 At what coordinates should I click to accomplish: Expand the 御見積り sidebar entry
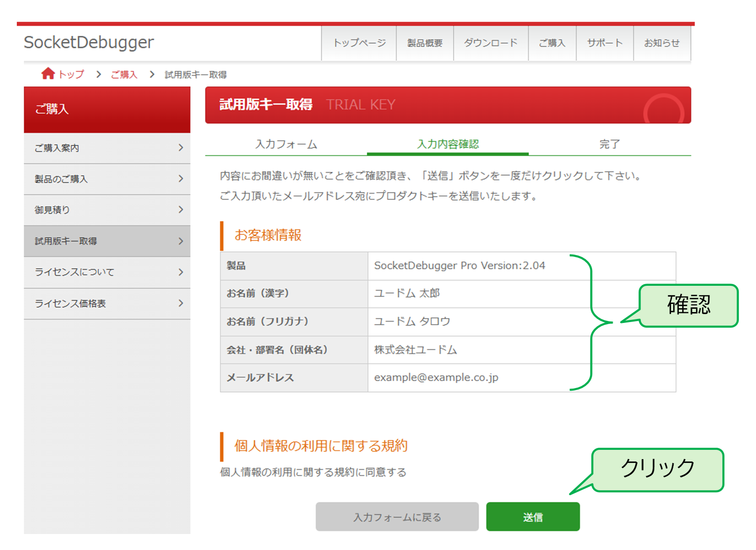pyautogui.click(x=107, y=210)
